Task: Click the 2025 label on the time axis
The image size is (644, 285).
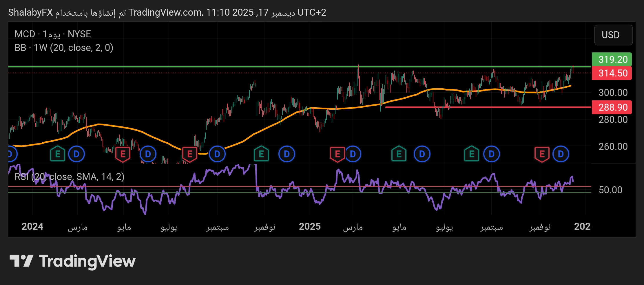Action: pos(310,227)
